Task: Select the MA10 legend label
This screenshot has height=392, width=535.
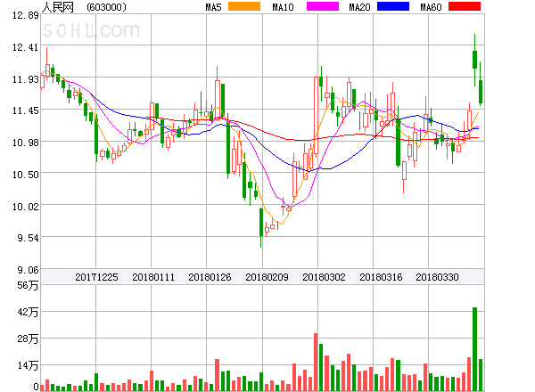Action: [283, 7]
